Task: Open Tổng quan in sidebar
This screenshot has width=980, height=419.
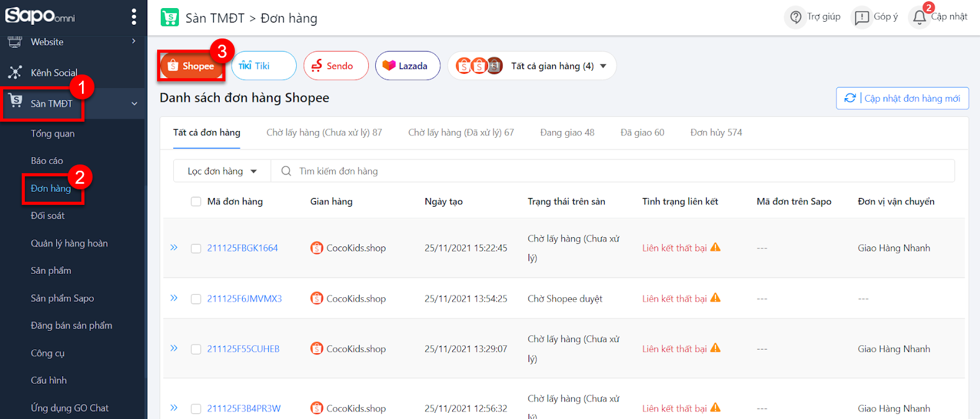Action: coord(53,133)
